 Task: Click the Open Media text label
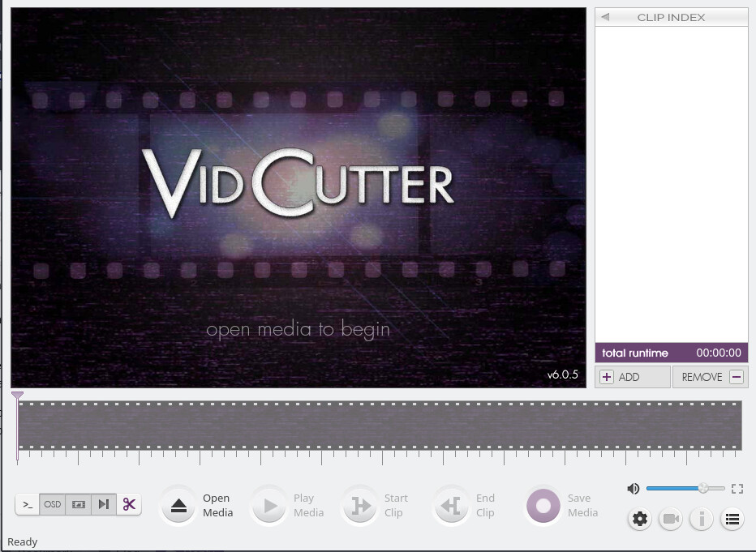click(217, 505)
